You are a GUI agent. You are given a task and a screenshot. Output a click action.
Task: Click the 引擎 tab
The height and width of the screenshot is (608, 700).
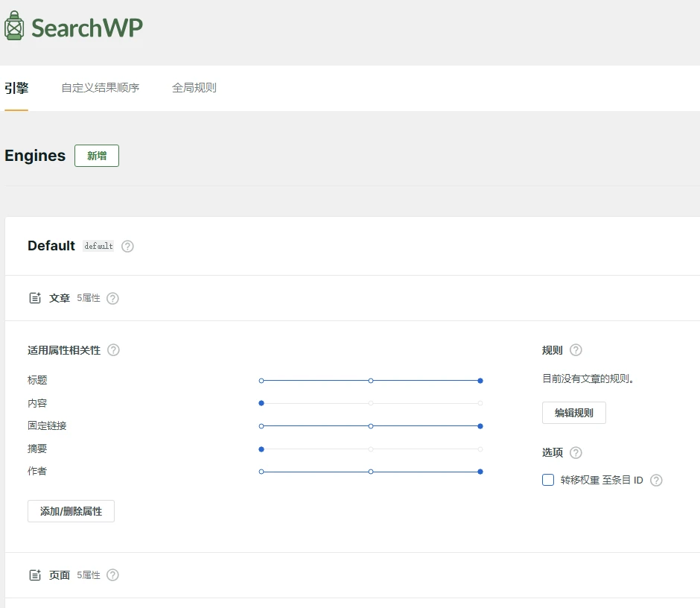pyautogui.click(x=17, y=87)
